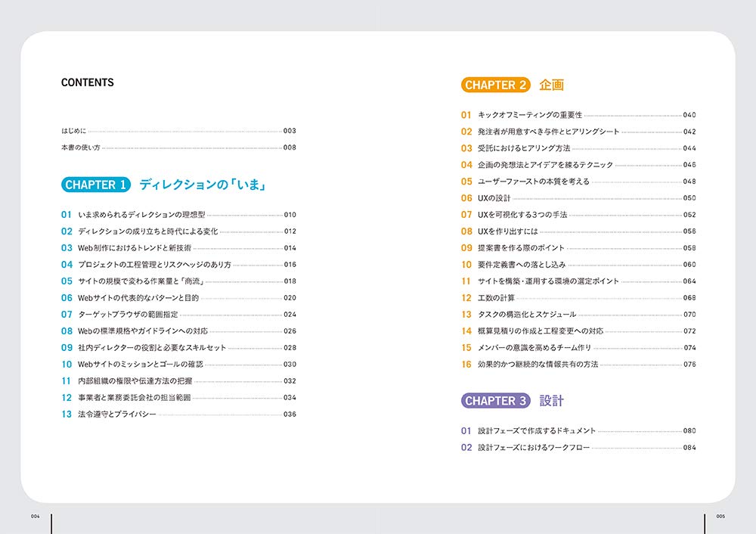Click the ディレクションの「いま」 chapter title
This screenshot has width=756, height=534.
tap(203, 185)
